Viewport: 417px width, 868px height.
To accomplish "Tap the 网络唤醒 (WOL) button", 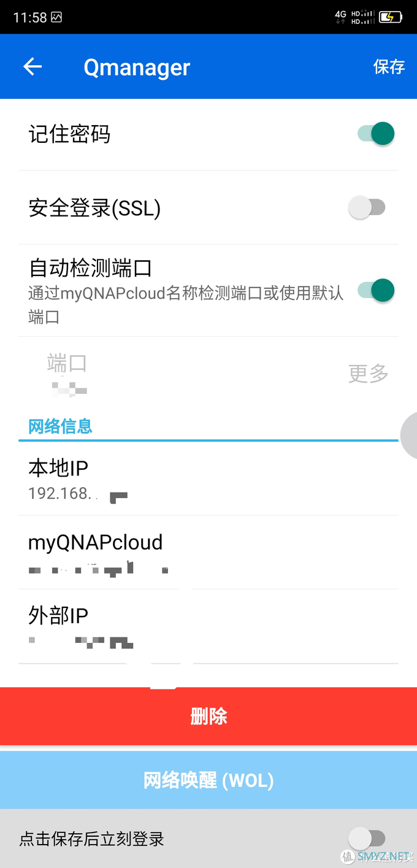I will point(208,780).
